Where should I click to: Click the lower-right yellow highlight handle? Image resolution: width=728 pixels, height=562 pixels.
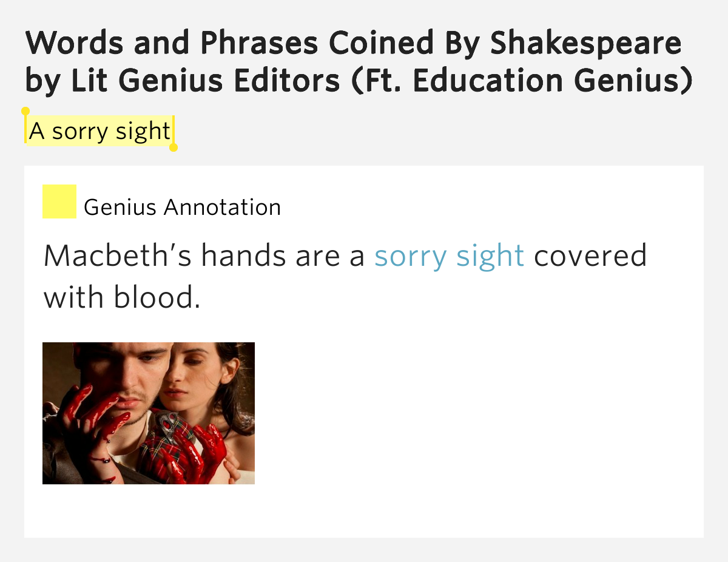click(174, 147)
